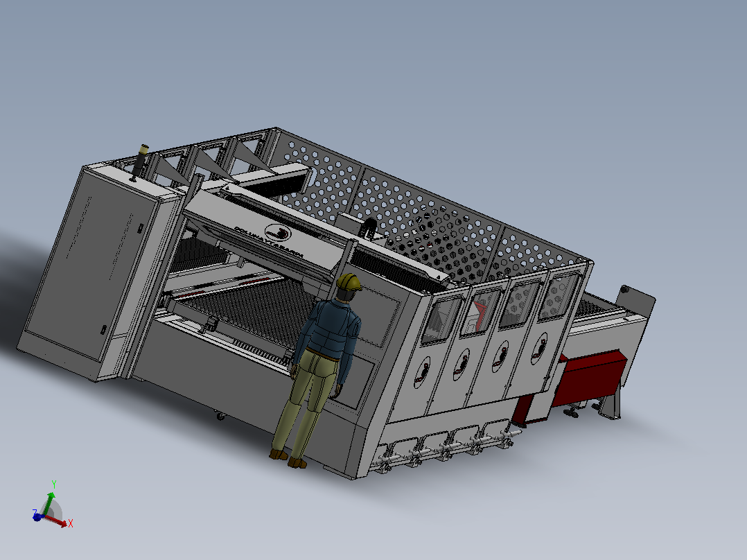Image resolution: width=747 pixels, height=560 pixels.
Task: Select the signal tower lamp on the cabinet
Action: pyautogui.click(x=139, y=162)
